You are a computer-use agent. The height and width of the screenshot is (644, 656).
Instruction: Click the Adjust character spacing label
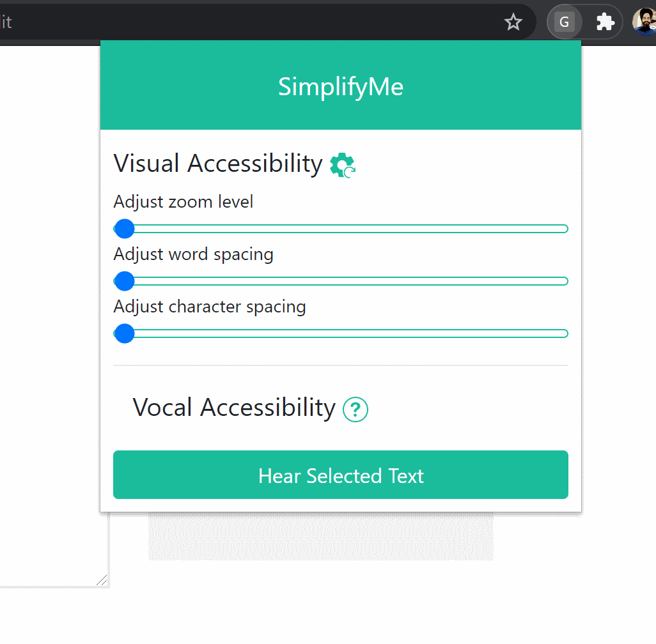(x=210, y=307)
